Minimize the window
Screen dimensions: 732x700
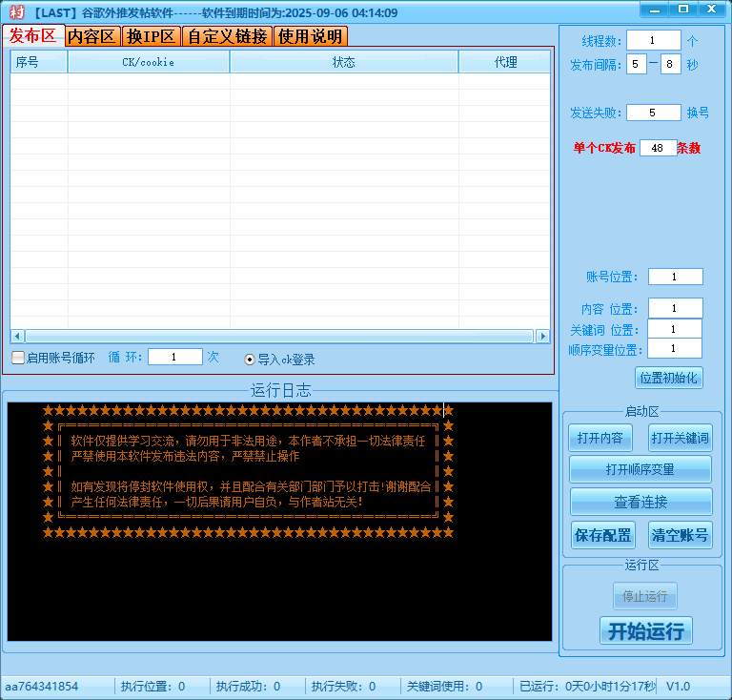pos(655,10)
